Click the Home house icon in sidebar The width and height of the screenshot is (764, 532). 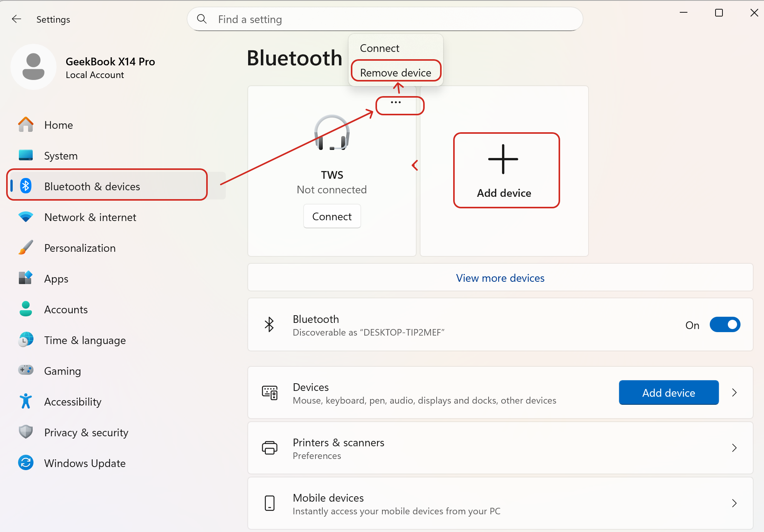coord(26,125)
